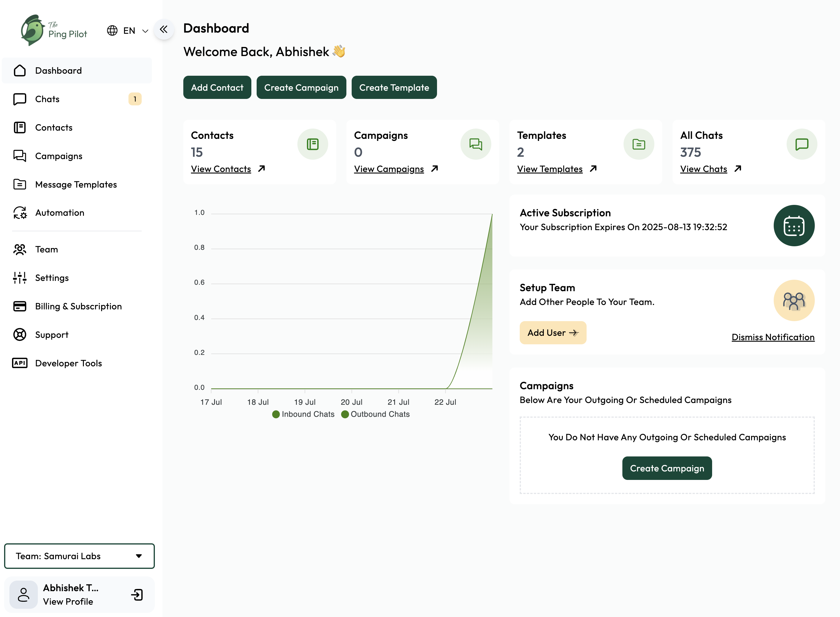Click the Message Templates folder icon in sidebar
This screenshot has width=840, height=617.
pos(20,184)
